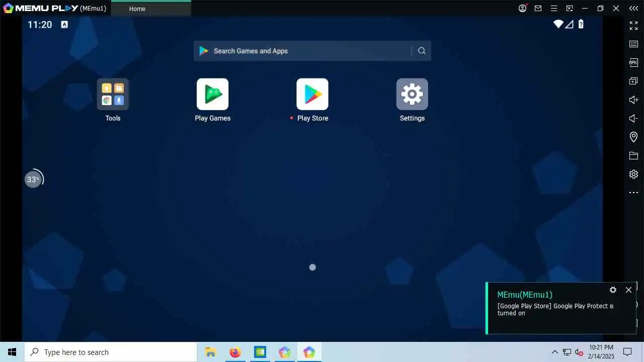Screen dimensions: 644x362
Task: Open the Tools folder
Action: click(x=113, y=94)
